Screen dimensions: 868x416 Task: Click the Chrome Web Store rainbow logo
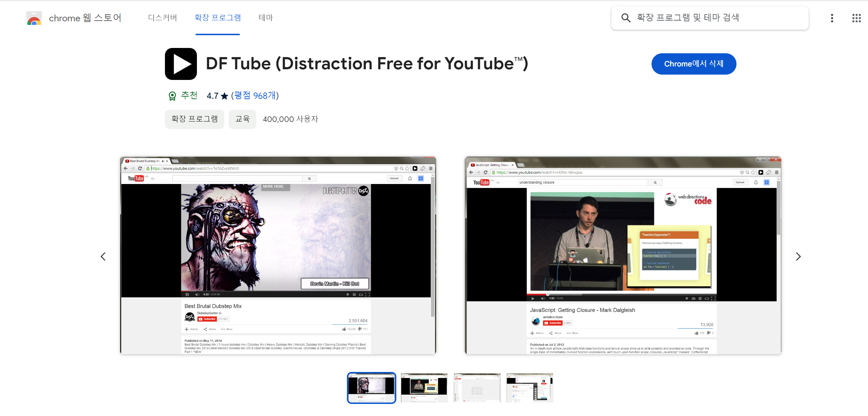click(34, 18)
